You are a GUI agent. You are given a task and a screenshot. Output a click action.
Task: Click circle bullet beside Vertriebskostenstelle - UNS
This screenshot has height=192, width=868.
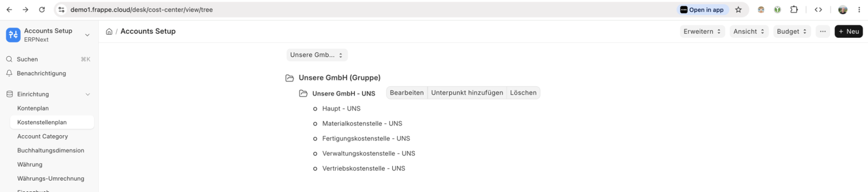click(315, 169)
